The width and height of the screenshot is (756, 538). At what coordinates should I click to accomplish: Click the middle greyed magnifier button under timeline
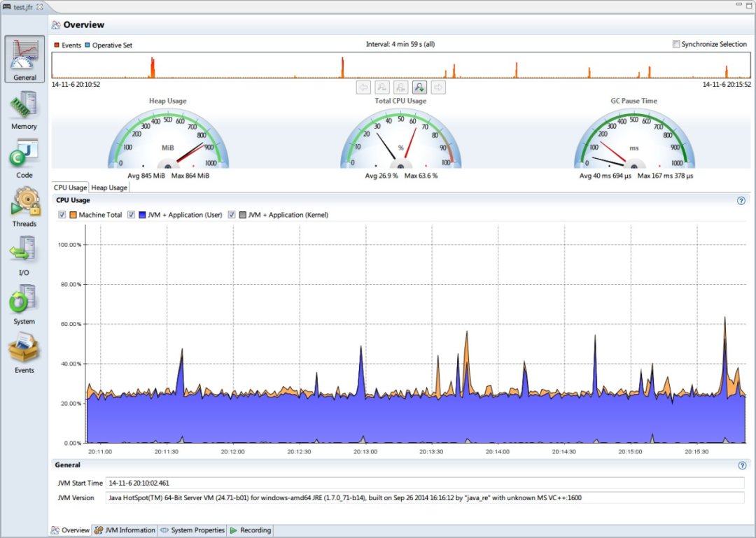point(400,87)
